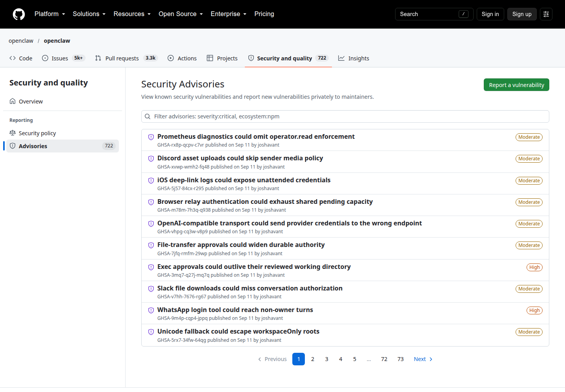Image resolution: width=565 pixels, height=392 pixels.
Task: Click the scales icon next to Security policy
Action: pyautogui.click(x=13, y=133)
